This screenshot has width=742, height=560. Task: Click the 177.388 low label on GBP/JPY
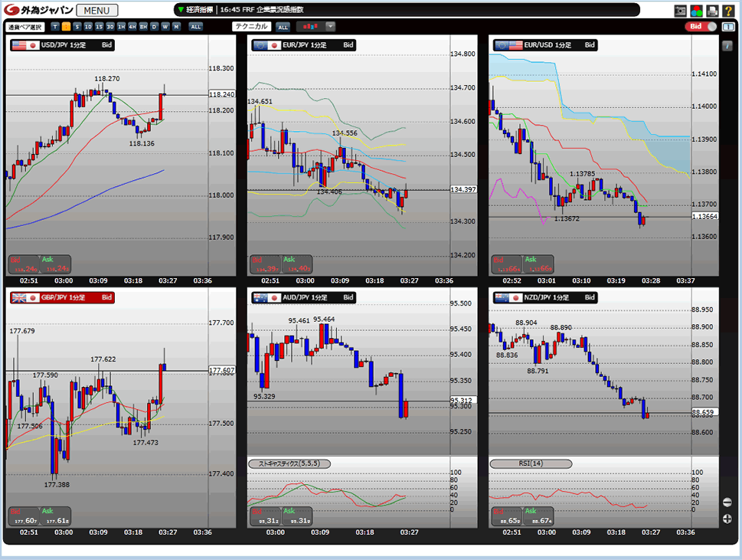pos(57,485)
